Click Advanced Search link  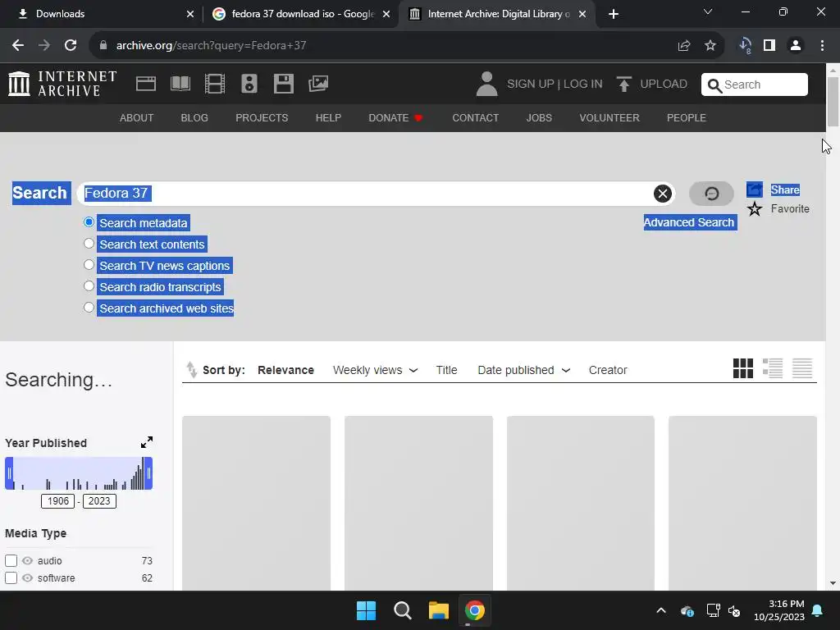coord(689,222)
